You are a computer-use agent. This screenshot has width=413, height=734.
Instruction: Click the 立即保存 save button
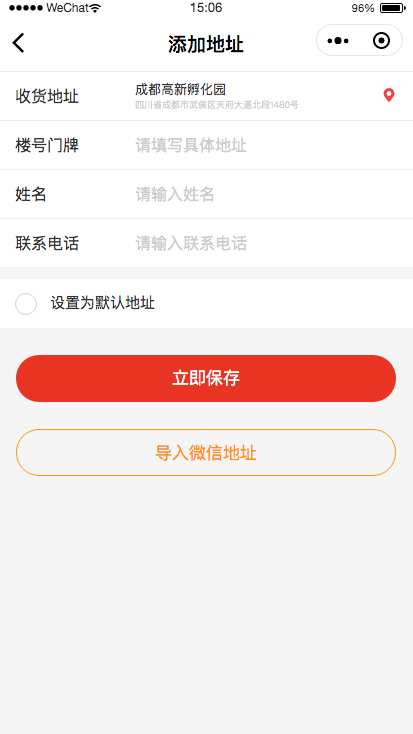point(206,378)
